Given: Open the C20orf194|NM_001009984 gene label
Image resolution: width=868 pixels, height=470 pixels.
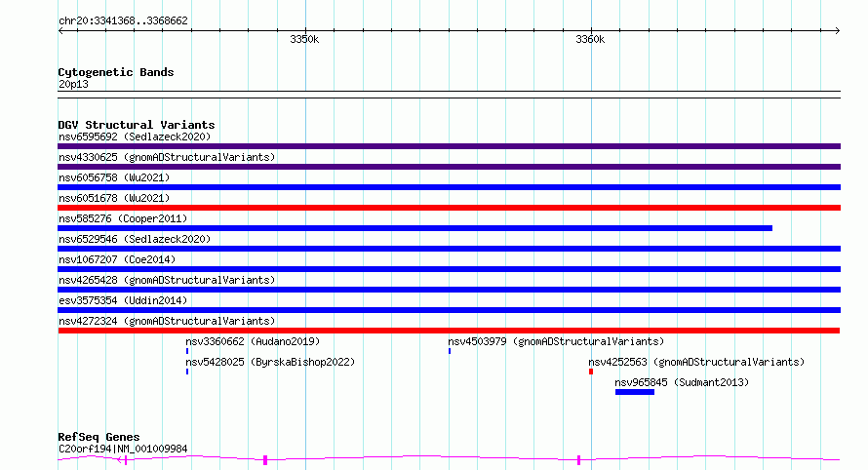Looking at the screenshot, I should (x=123, y=449).
